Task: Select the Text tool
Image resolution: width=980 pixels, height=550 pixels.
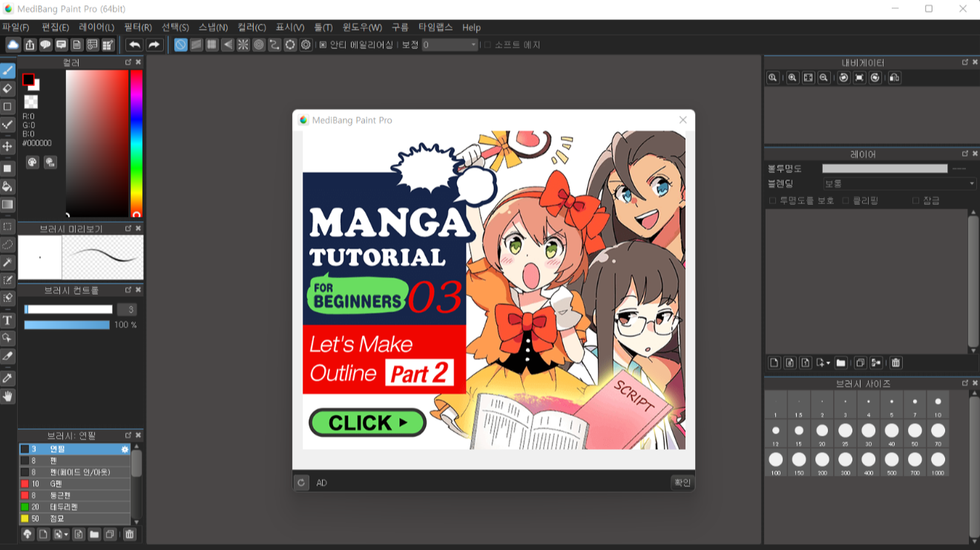Action: pyautogui.click(x=7, y=320)
